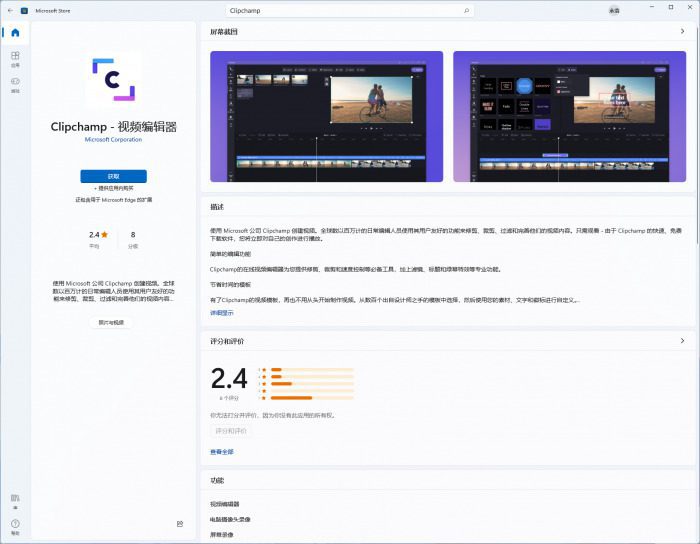Click the 电脑摄像头录像 feature entry
The width and height of the screenshot is (700, 544).
[x=230, y=519]
